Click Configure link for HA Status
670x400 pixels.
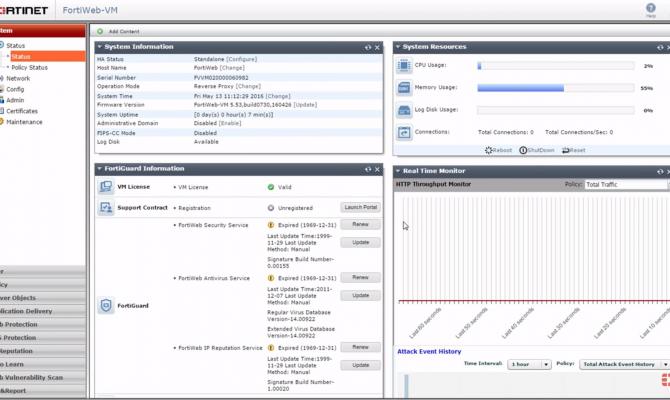(x=241, y=59)
